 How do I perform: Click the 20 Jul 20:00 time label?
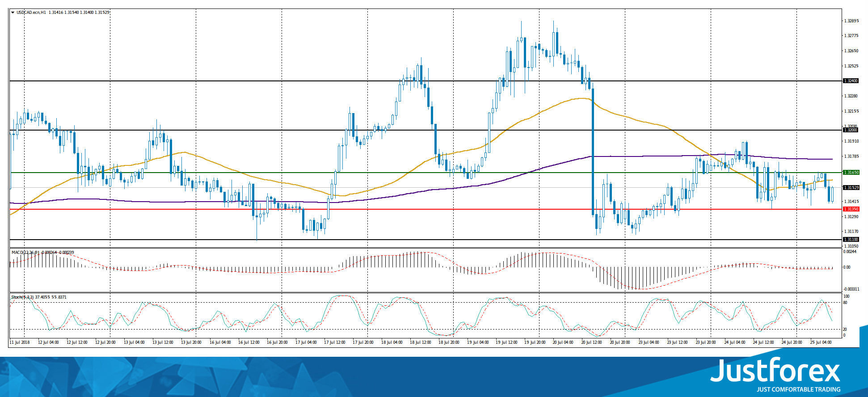(x=621, y=342)
